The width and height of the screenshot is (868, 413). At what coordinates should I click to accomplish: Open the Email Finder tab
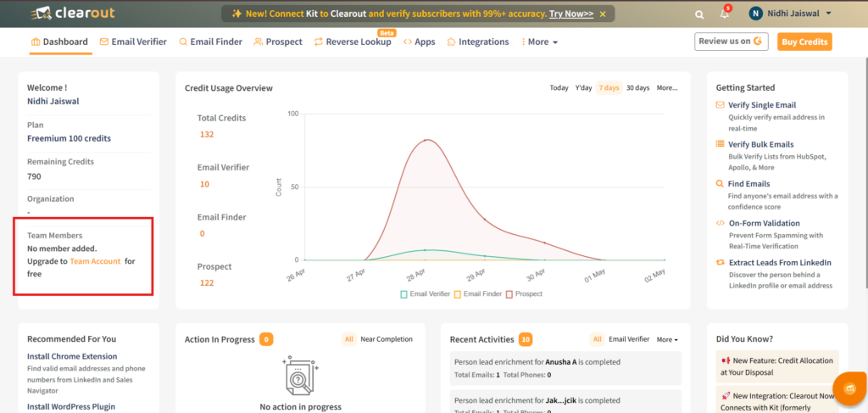point(210,42)
